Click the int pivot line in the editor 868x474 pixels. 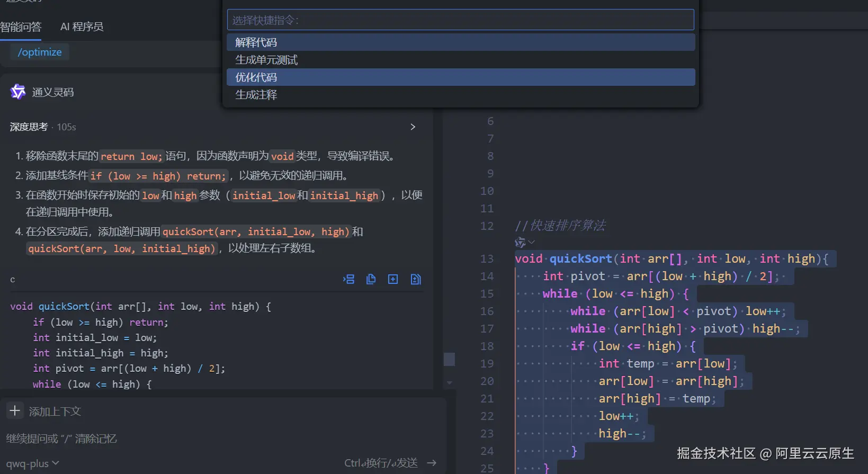pyautogui.click(x=661, y=276)
